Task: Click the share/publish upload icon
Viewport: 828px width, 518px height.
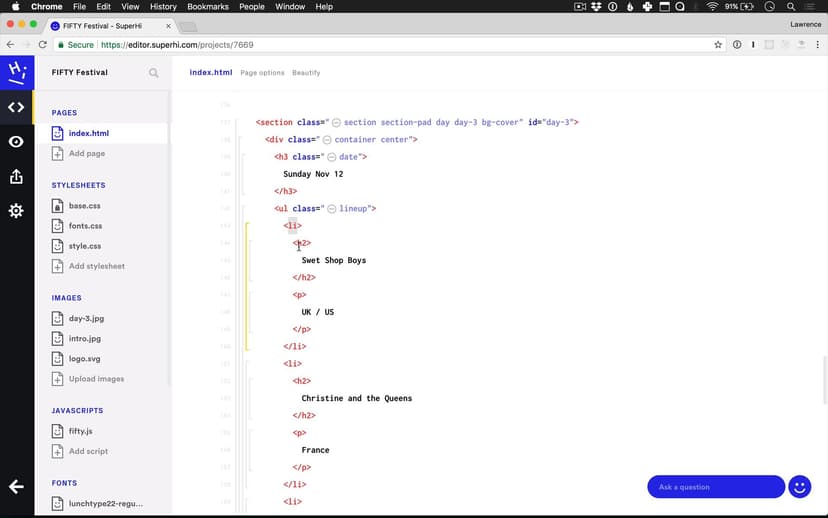Action: tap(16, 177)
